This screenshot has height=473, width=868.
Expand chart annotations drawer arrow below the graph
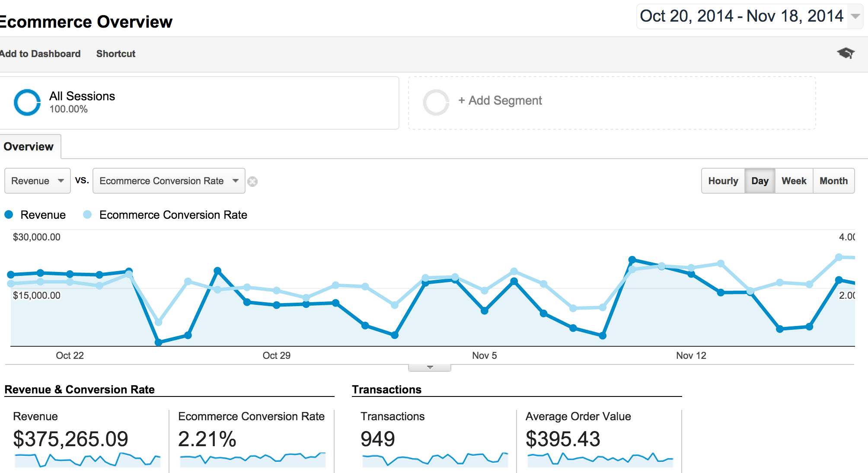click(430, 368)
